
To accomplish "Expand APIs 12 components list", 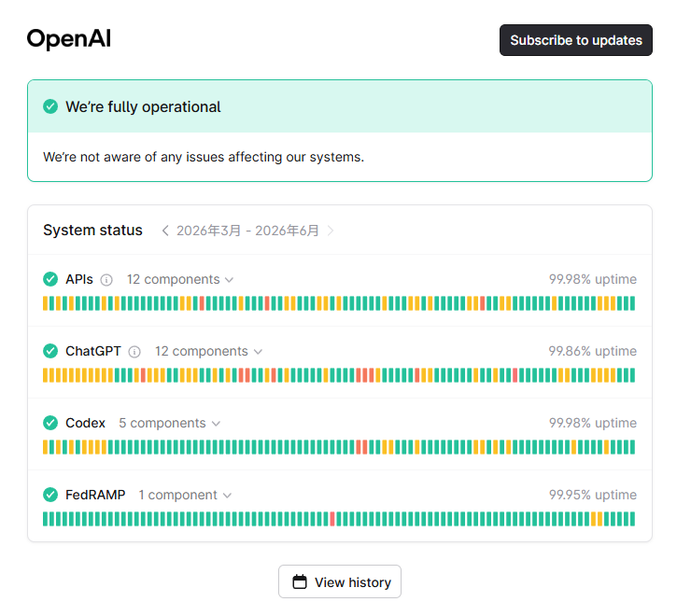I will [180, 279].
